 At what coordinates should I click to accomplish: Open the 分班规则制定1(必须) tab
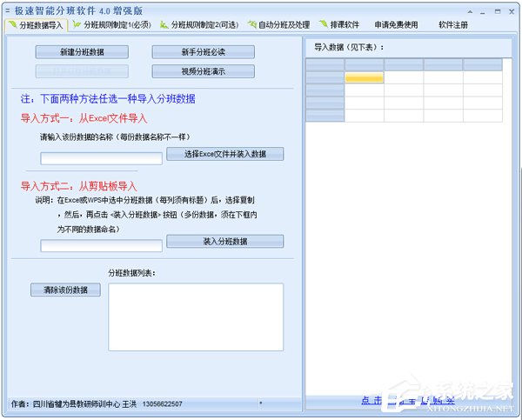click(x=112, y=25)
